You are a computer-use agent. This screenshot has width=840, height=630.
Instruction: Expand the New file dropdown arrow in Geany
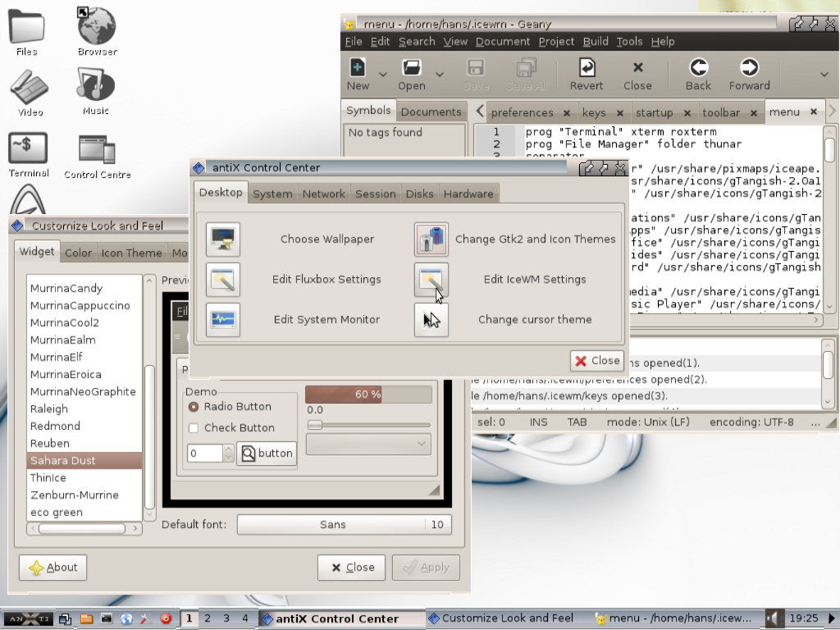[x=383, y=74]
